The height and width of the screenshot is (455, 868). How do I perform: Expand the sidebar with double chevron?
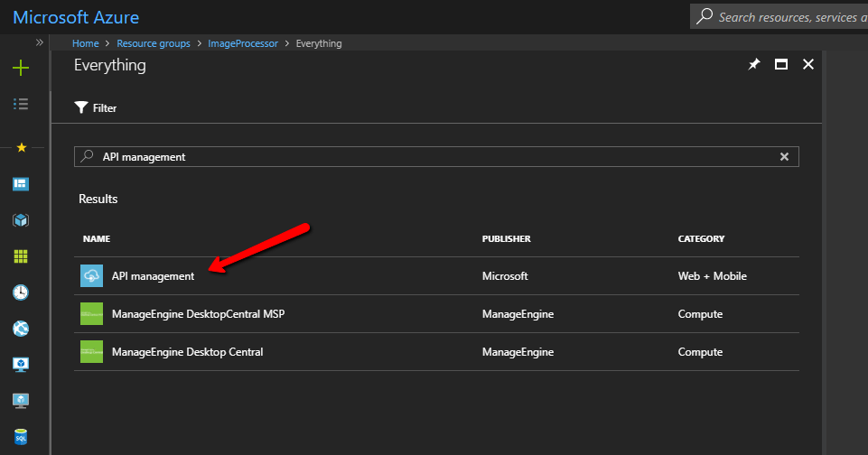pos(40,42)
